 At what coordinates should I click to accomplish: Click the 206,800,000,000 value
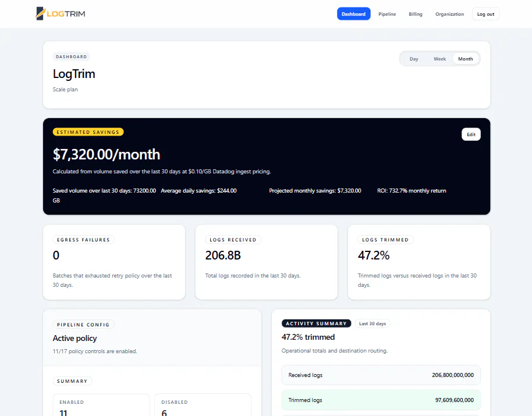click(453, 375)
